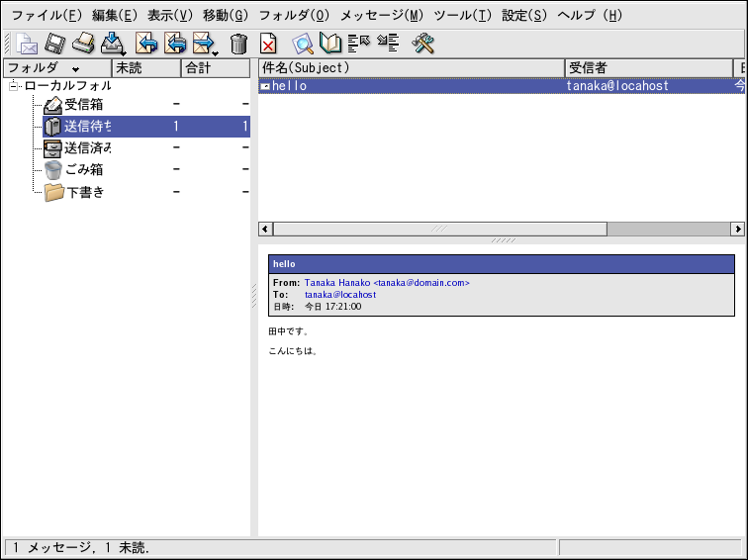The width and height of the screenshot is (748, 560).
Task: Click the tanaka@locahost recipient link
Action: pos(339,295)
